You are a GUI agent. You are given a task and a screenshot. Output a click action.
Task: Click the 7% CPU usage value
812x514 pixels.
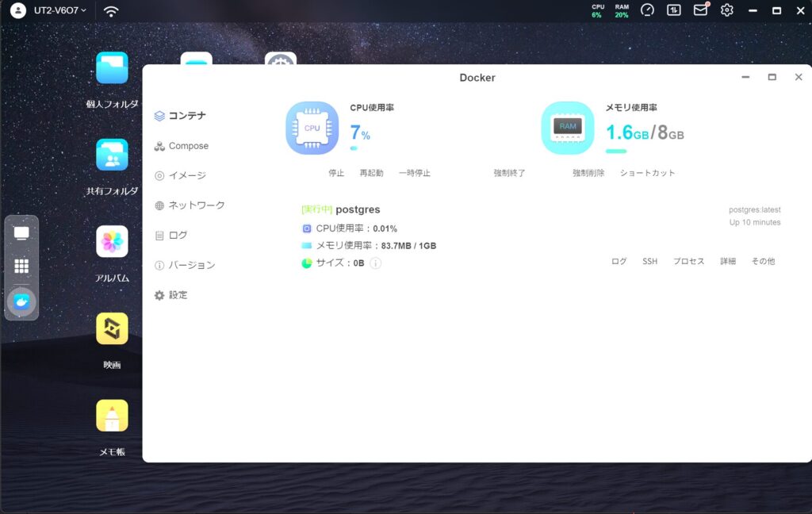(x=360, y=132)
